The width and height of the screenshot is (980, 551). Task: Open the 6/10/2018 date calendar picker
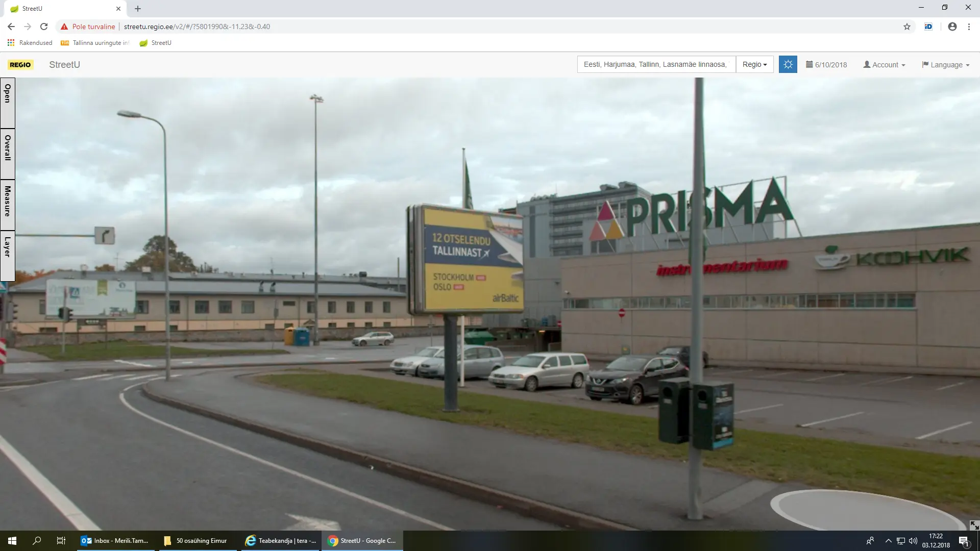point(826,65)
